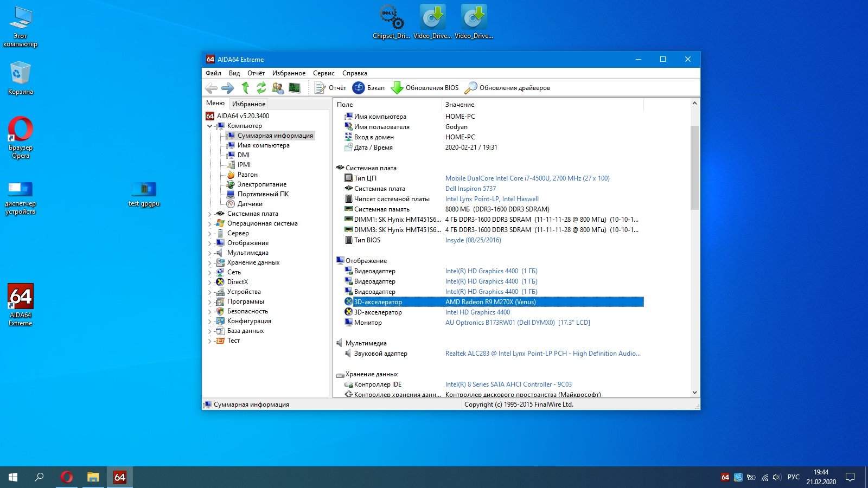The image size is (868, 488).
Task: Collapse the Компьютер tree node
Action: (210, 126)
